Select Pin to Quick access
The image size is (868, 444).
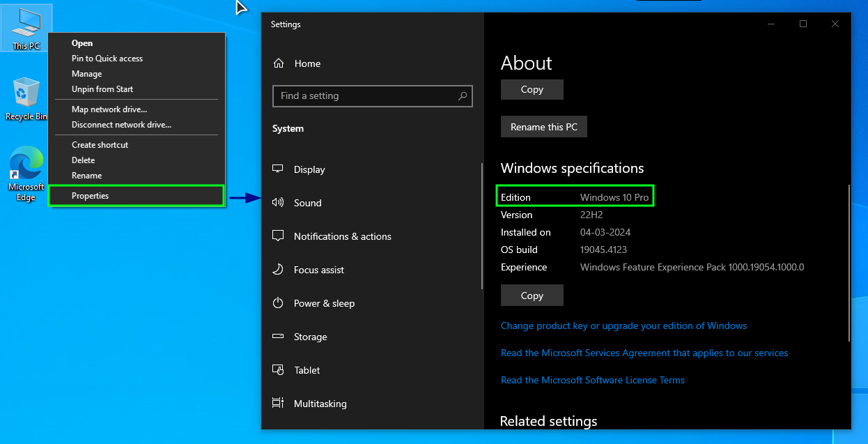pyautogui.click(x=137, y=59)
